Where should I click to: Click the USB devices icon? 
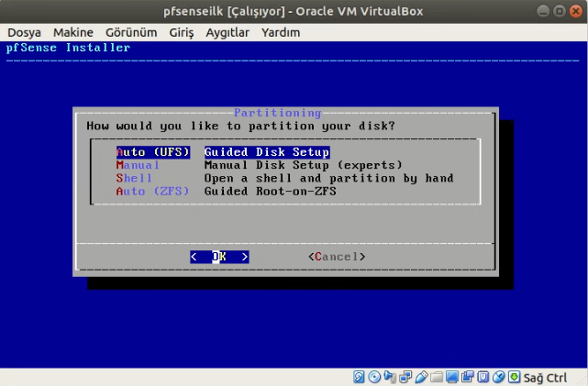(x=421, y=377)
